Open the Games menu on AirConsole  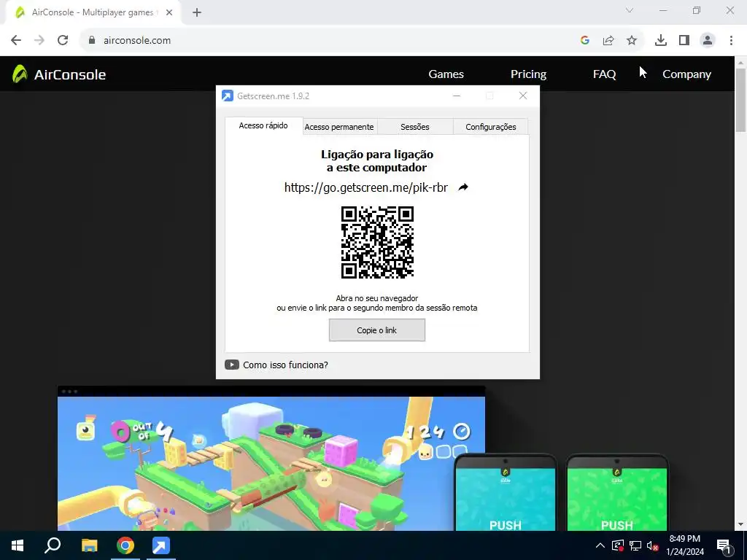(x=446, y=74)
